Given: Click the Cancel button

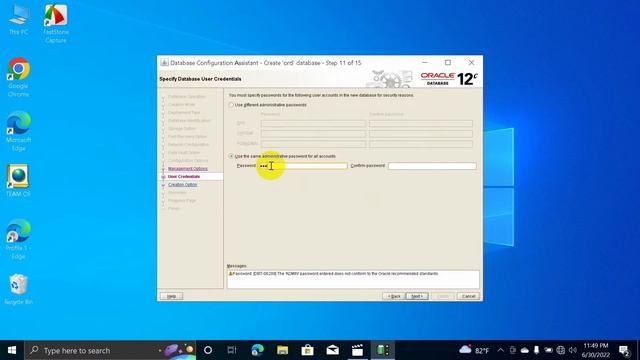Looking at the screenshot, I should [468, 296].
